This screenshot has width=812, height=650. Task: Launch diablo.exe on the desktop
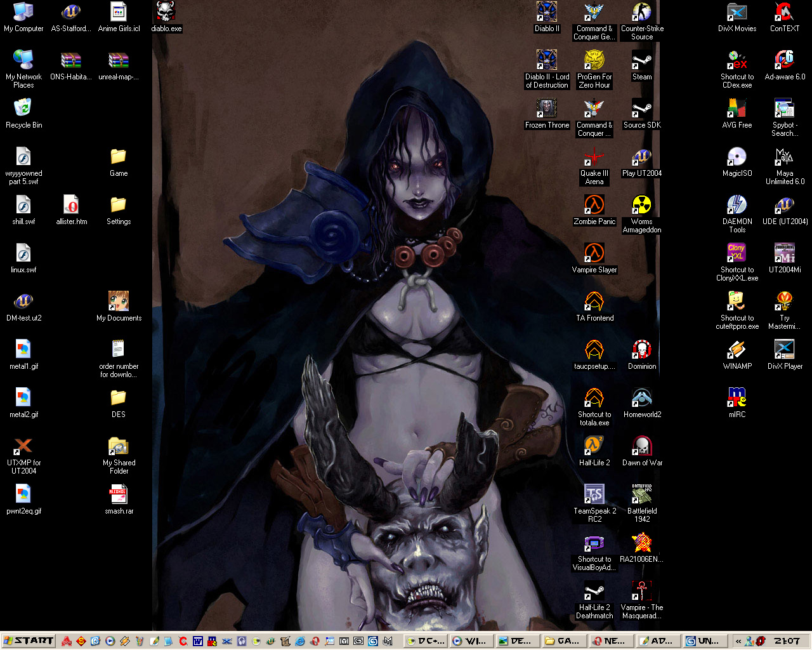point(166,17)
